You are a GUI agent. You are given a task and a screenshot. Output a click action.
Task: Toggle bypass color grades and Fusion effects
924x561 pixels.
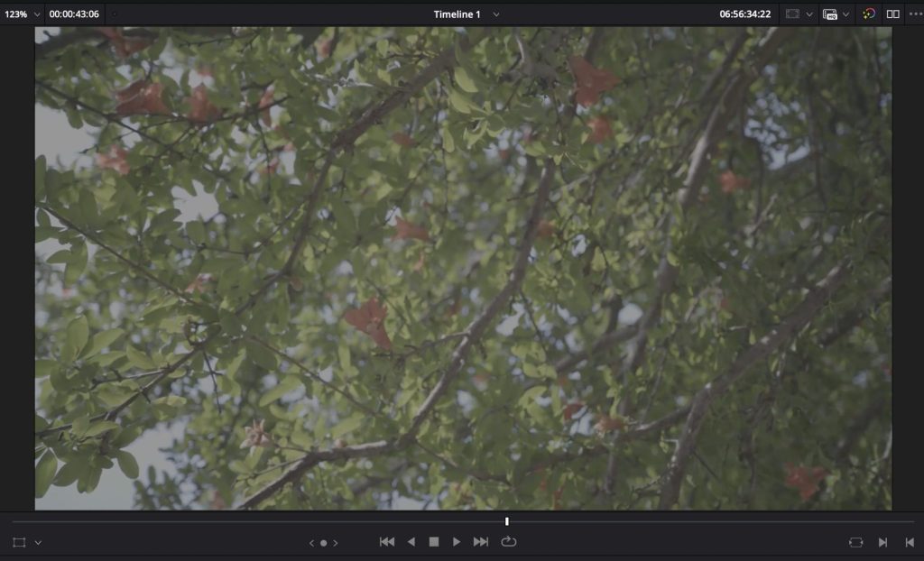point(869,14)
